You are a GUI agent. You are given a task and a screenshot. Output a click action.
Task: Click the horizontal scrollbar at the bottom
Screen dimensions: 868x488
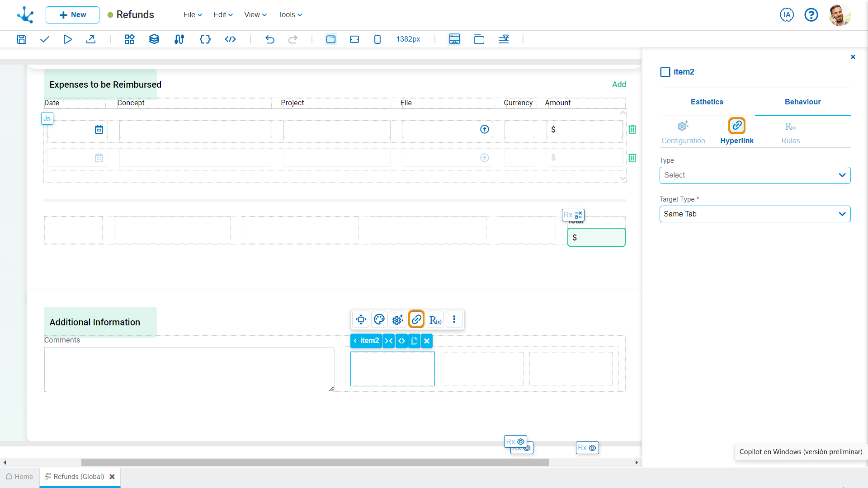[315, 462]
